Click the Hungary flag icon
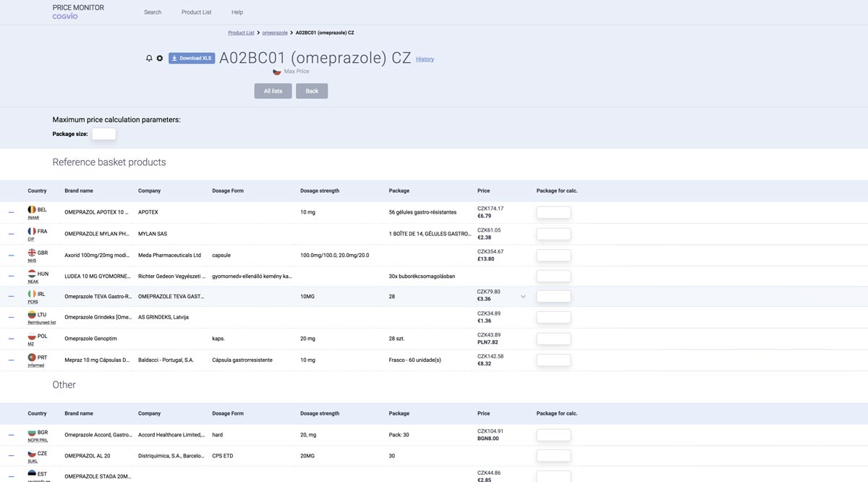 (32, 274)
